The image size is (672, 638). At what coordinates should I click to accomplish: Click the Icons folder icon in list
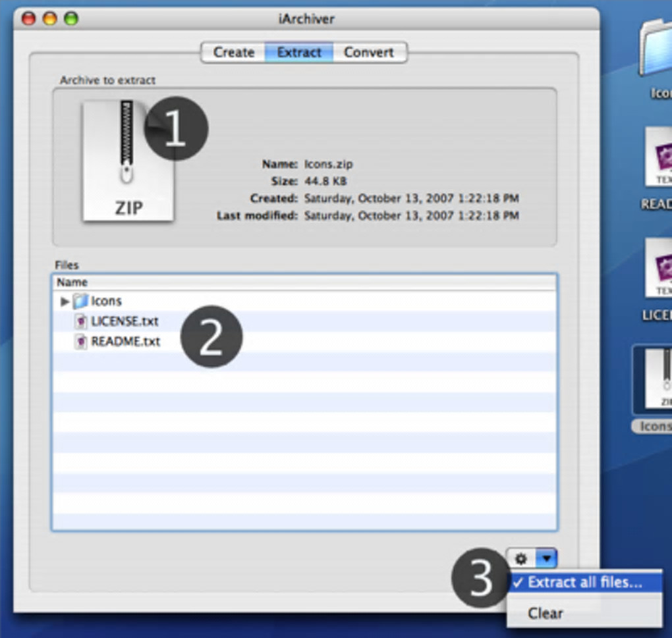(80, 301)
